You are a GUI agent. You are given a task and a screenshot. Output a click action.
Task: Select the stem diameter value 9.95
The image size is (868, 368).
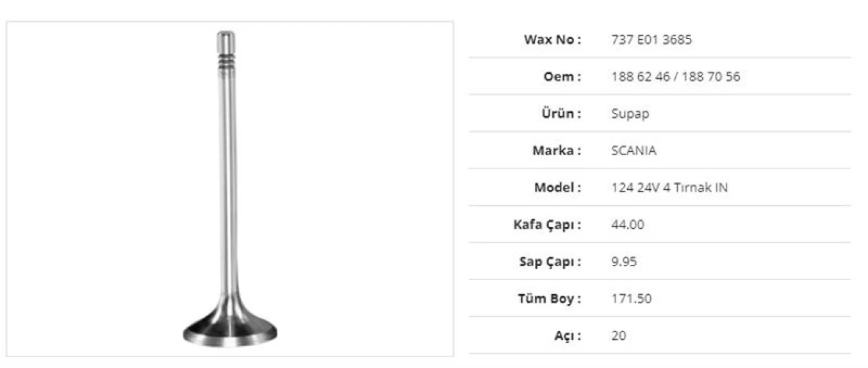[x=625, y=262]
